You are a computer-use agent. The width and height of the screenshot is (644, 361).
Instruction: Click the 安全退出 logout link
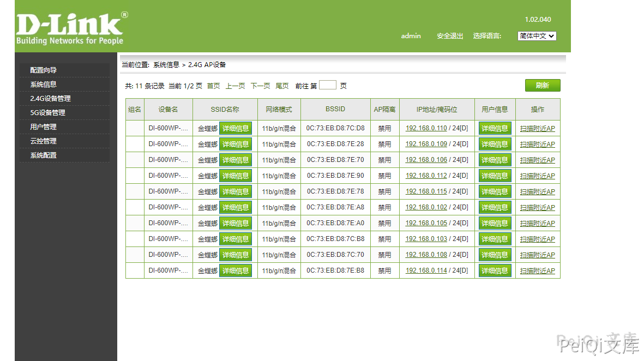tap(449, 36)
